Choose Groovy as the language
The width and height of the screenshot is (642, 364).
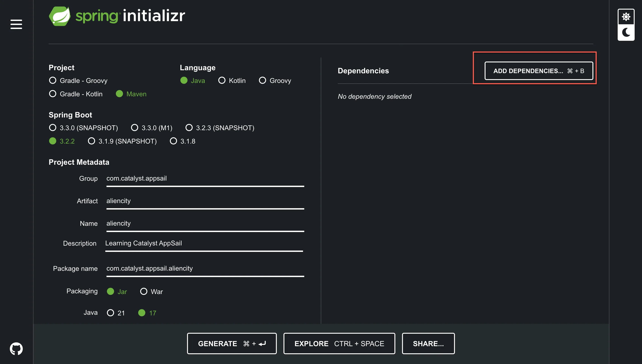[262, 80]
